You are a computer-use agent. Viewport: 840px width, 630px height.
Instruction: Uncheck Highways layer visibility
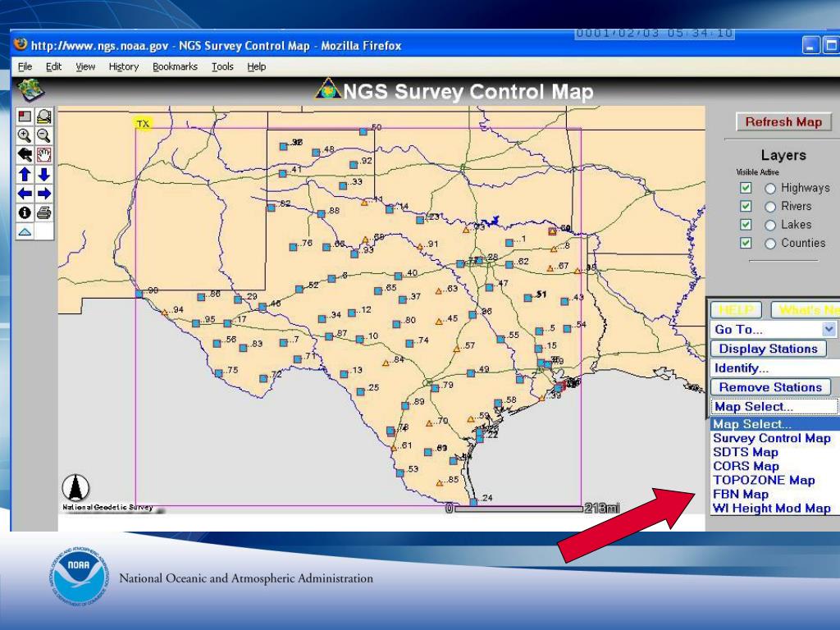[746, 188]
